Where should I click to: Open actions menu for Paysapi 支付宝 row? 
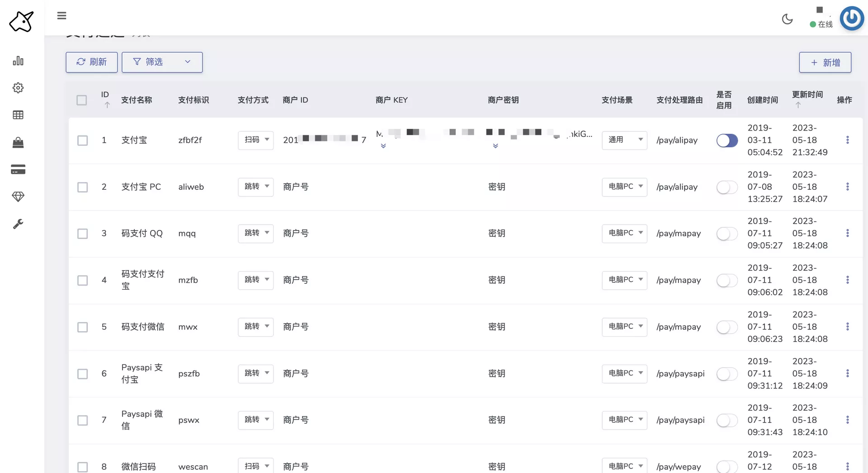[847, 374]
